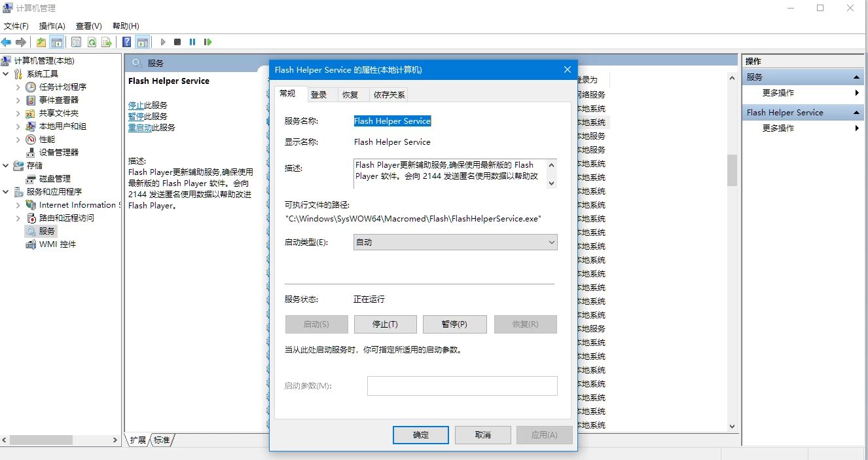Open the 启动类型 dropdown
Screen dimensions: 868x460
tap(456, 242)
